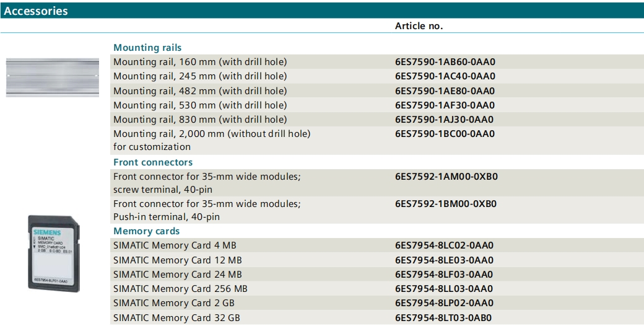644x326 pixels.
Task: Select the SIMATIC Memory Card 12 MB row
Action: tap(178, 260)
